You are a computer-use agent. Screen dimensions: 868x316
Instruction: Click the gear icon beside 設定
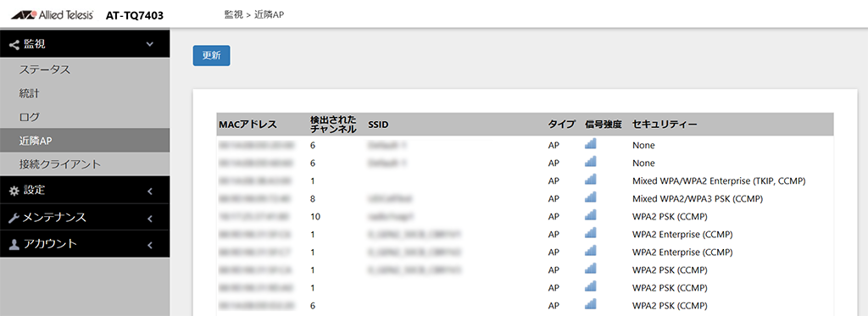pyautogui.click(x=14, y=191)
